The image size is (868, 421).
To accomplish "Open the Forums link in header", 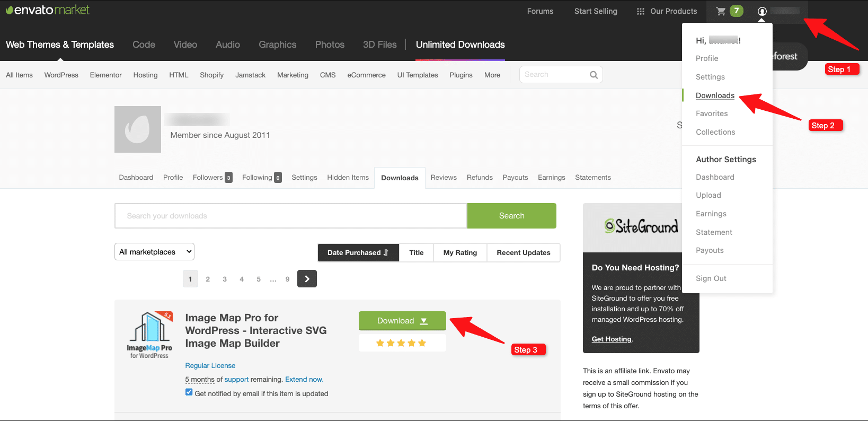I will click(540, 11).
